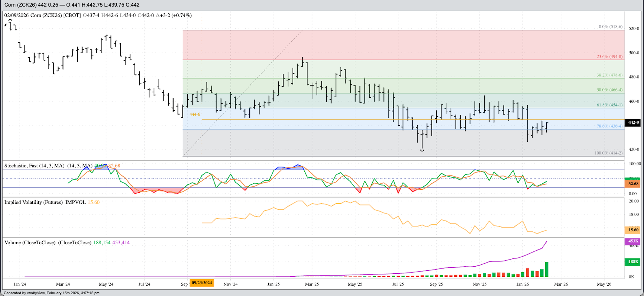Click the tallest green volume bar

[x=547, y=269]
